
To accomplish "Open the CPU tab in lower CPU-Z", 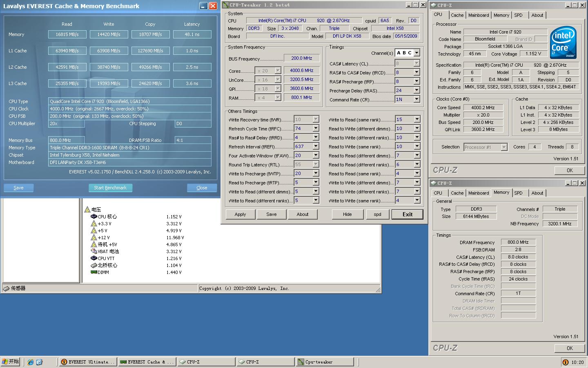I will pos(438,193).
